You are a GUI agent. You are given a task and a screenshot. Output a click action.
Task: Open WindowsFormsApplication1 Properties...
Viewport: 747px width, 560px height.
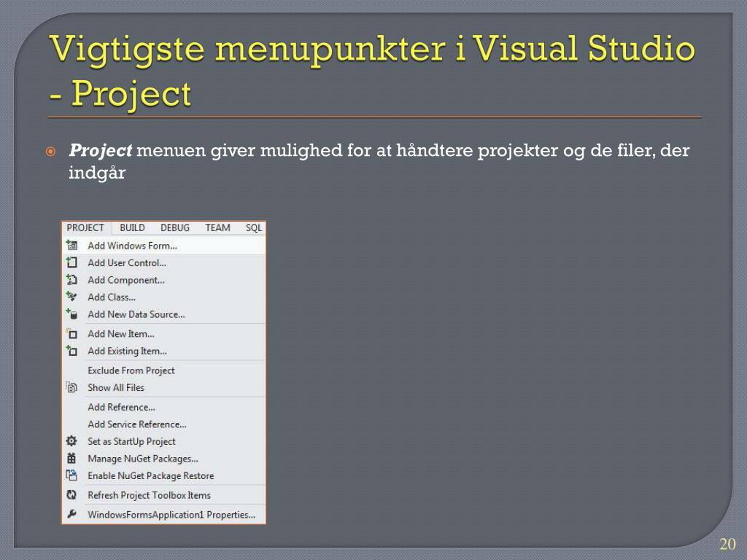point(164,515)
